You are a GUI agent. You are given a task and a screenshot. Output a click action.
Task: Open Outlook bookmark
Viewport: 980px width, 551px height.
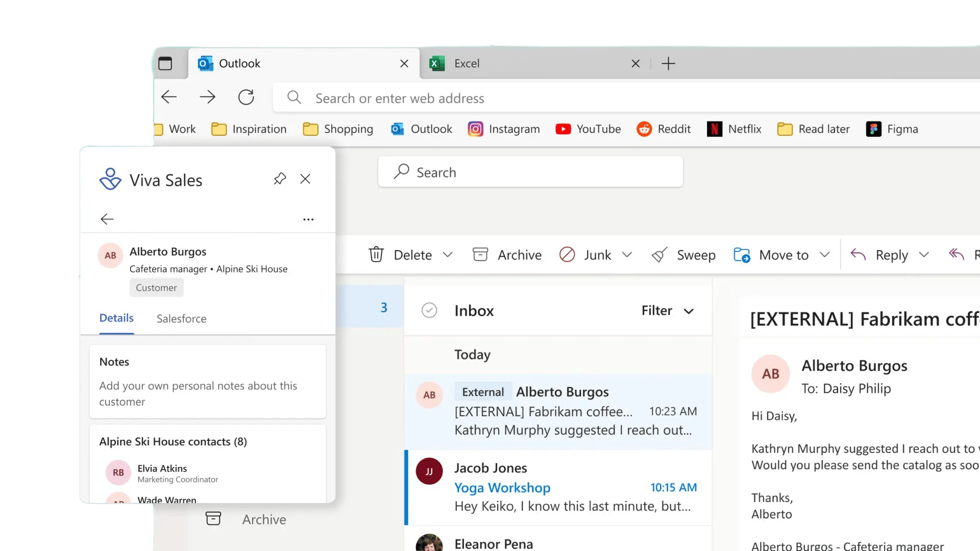point(422,129)
